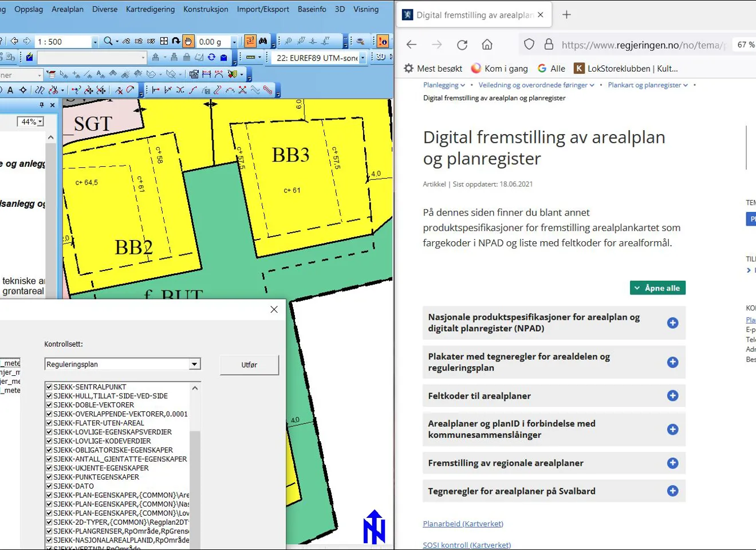Screen dimensions: 756x550
Task: Open the 1:500 map scale dropdown
Action: (95, 42)
